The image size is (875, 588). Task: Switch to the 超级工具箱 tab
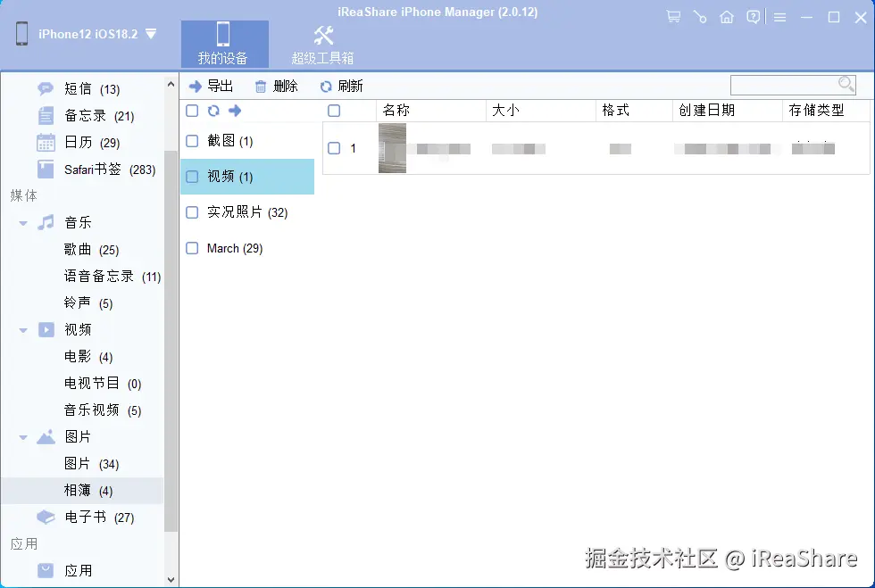click(322, 44)
